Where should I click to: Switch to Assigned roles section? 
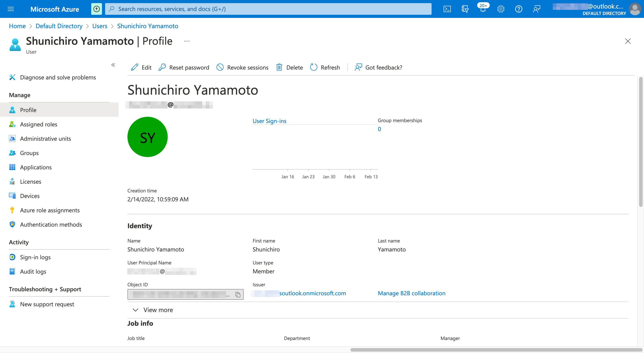(x=38, y=124)
